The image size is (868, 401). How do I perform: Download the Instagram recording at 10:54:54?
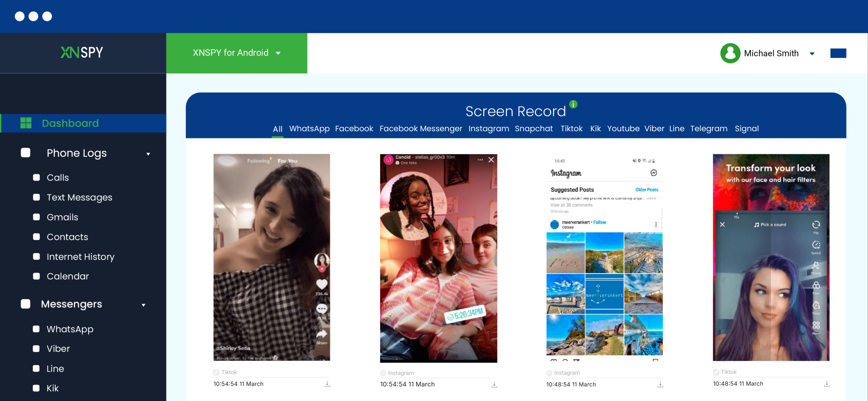tap(494, 385)
